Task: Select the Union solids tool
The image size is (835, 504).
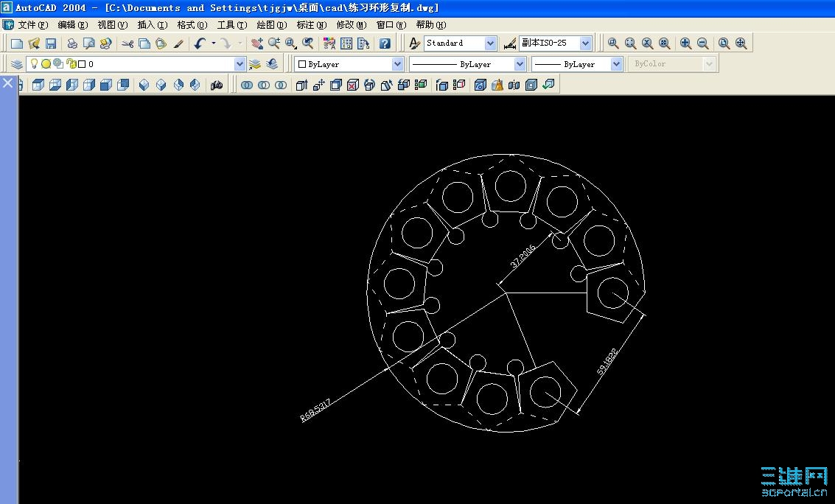Action: [247, 85]
